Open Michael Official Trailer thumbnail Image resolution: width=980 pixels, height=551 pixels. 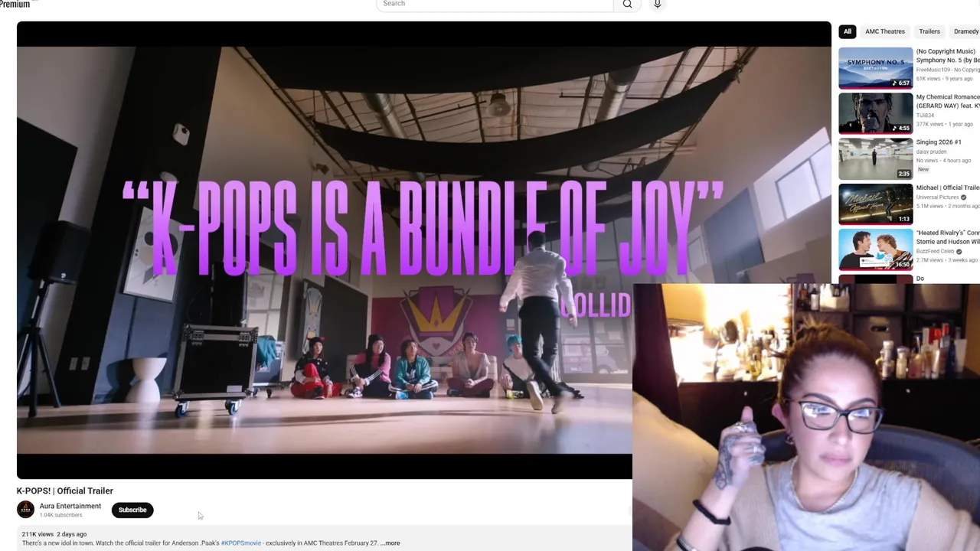875,204
